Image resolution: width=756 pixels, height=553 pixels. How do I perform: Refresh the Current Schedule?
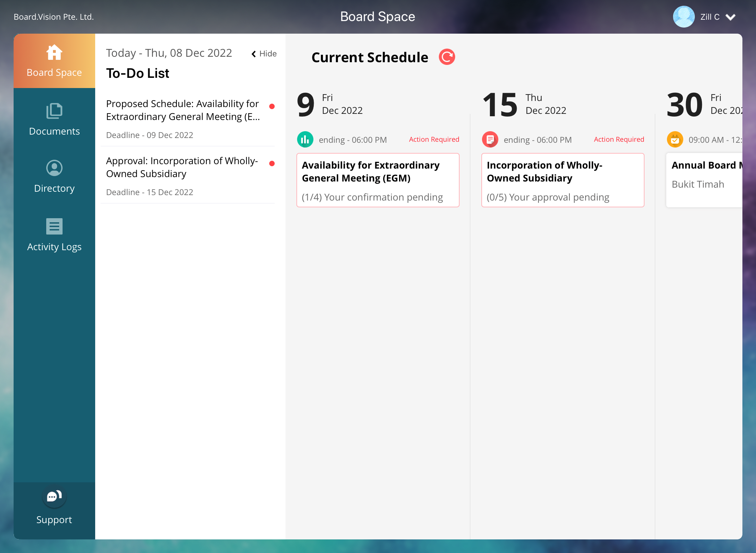(447, 57)
